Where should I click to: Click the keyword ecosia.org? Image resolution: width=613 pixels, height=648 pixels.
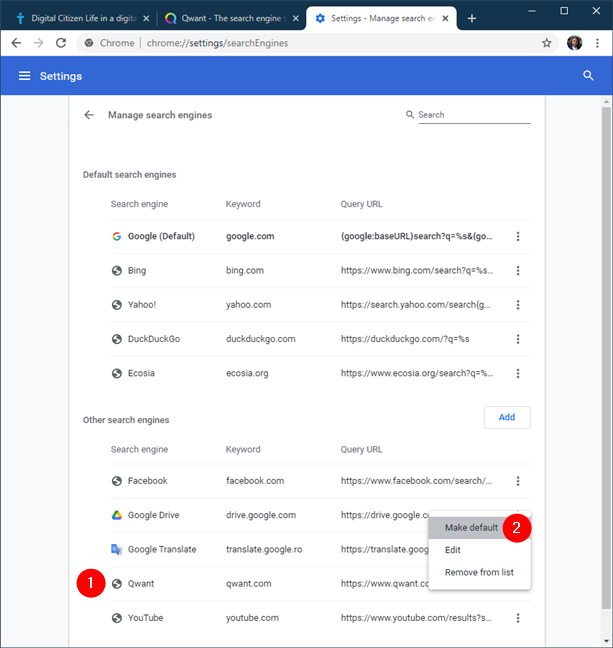[x=247, y=374]
